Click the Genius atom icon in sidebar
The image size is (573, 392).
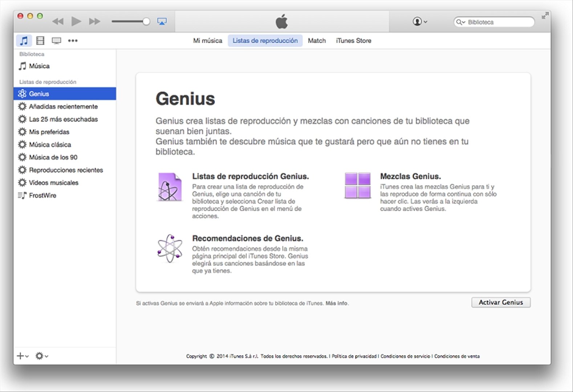tap(22, 94)
